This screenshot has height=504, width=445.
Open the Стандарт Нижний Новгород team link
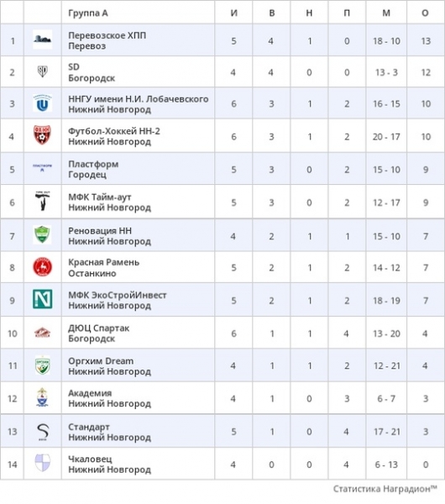click(109, 432)
